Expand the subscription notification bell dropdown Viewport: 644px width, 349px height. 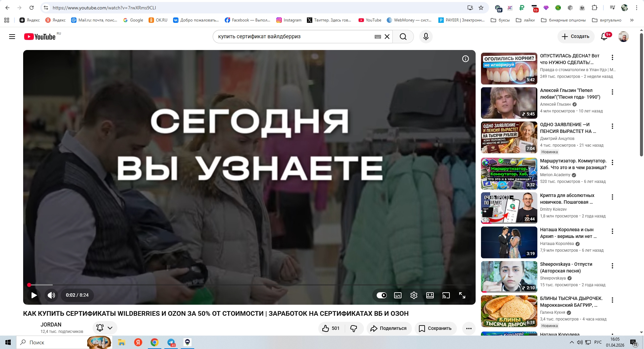(105, 328)
